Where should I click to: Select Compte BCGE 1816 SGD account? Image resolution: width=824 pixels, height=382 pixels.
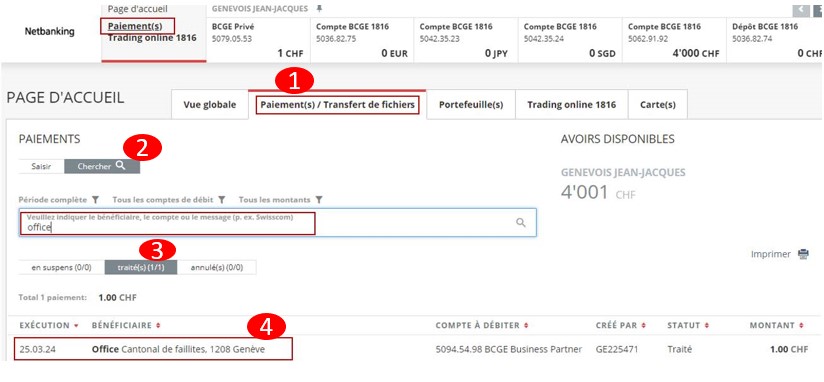pyautogui.click(x=571, y=40)
